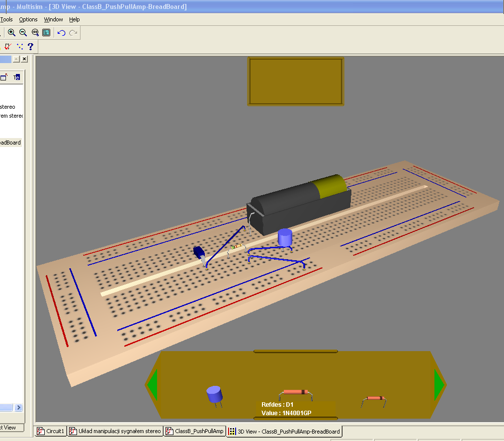Click the Zoom to 100% magnifier icon
The image size is (504, 441).
point(35,32)
